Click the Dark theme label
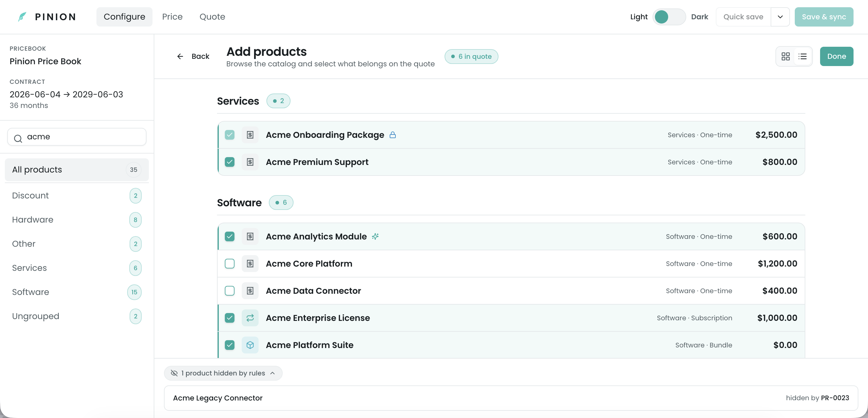This screenshot has width=868, height=418. 700,17
